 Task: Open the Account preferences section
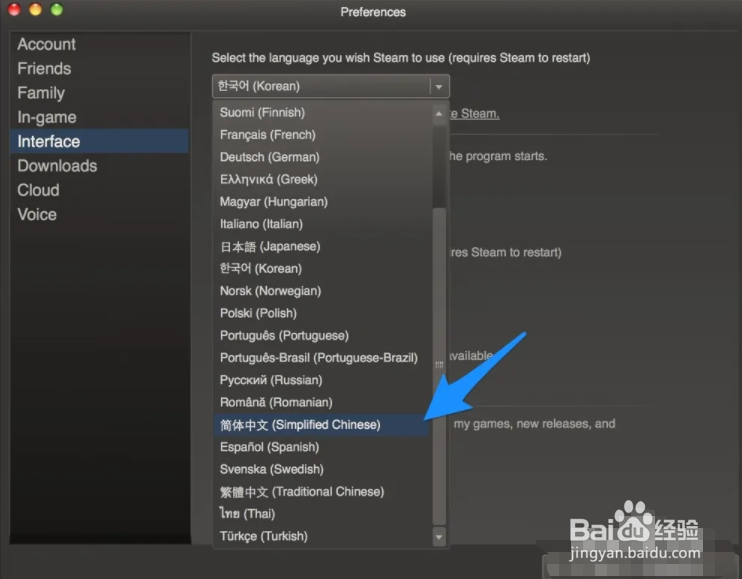(99, 44)
